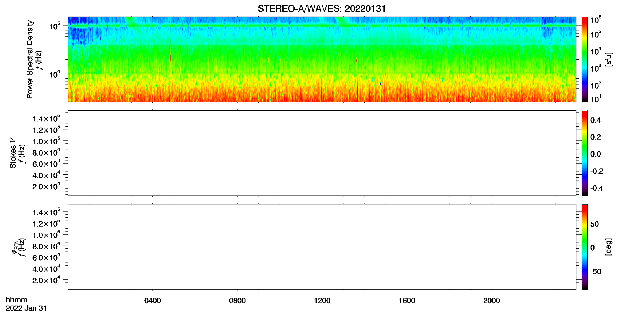Click the hhmm time format label

tap(17, 300)
